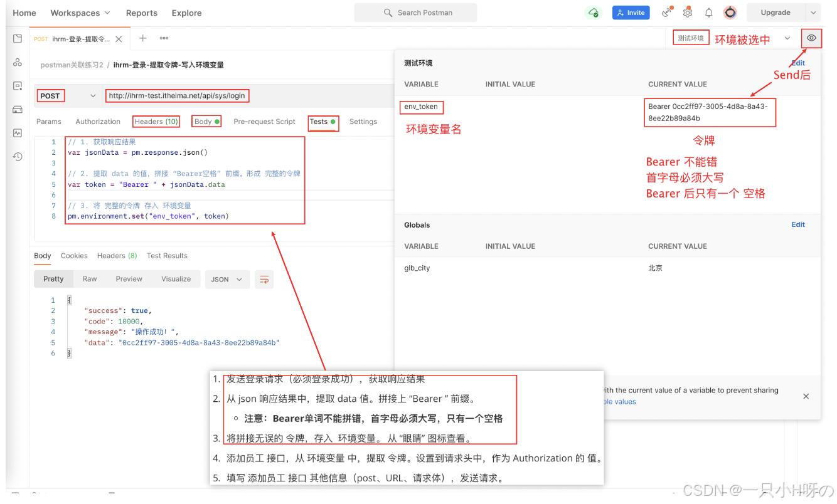This screenshot has height=504, width=837.
Task: Switch to the request Body tab
Action: [207, 122]
